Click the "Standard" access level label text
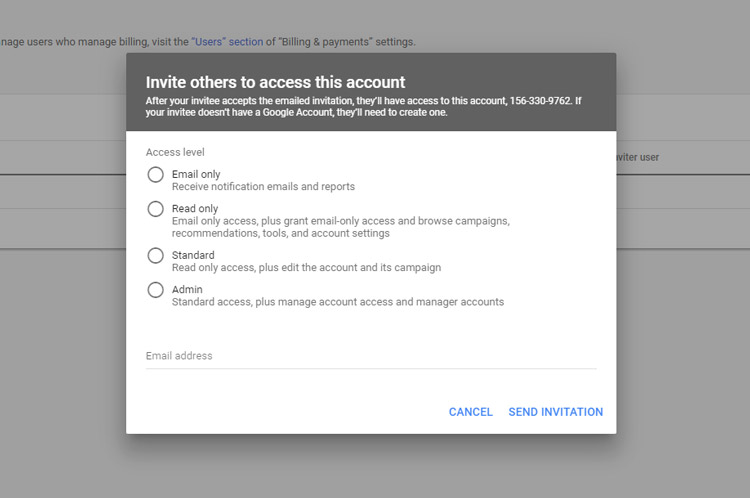The image size is (750, 498). [194, 255]
